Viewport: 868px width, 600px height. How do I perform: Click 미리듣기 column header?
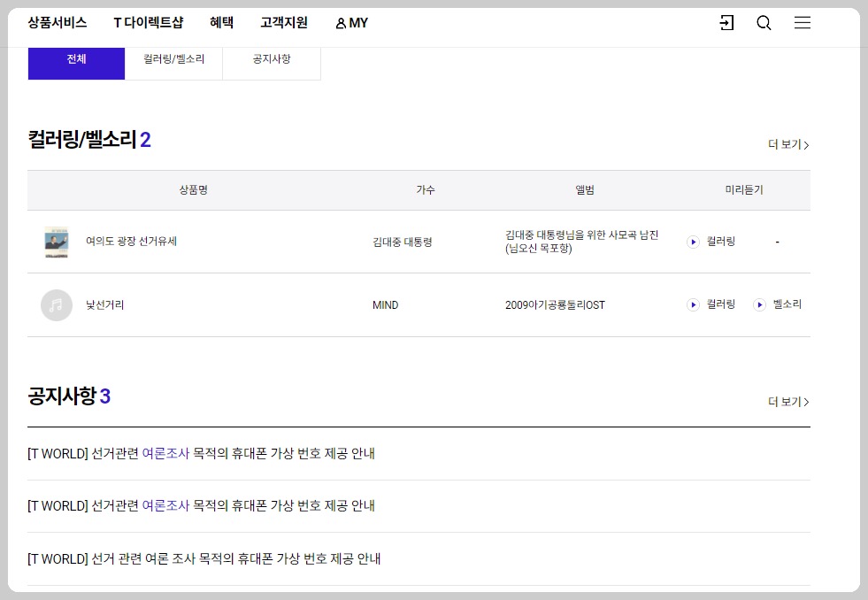(744, 190)
